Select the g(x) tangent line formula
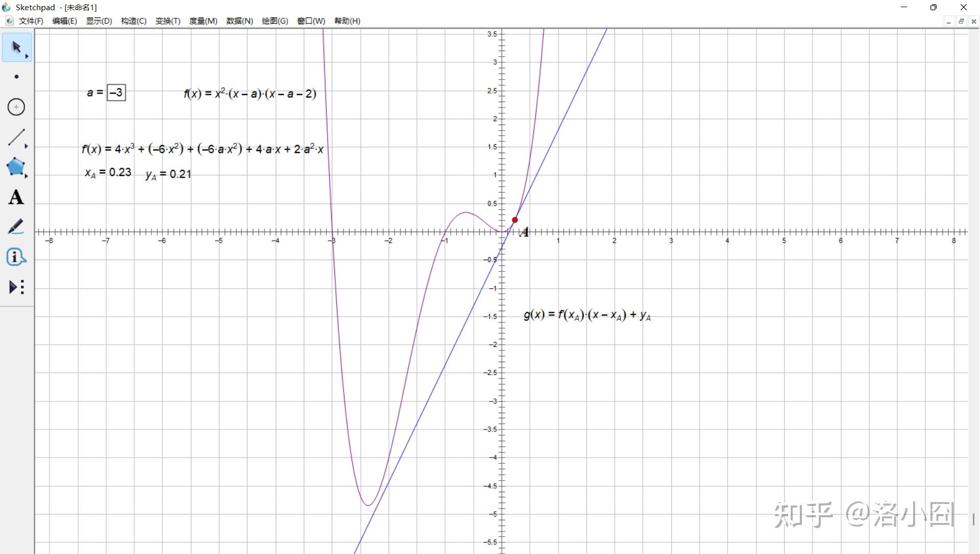The height and width of the screenshot is (554, 980). tap(587, 315)
